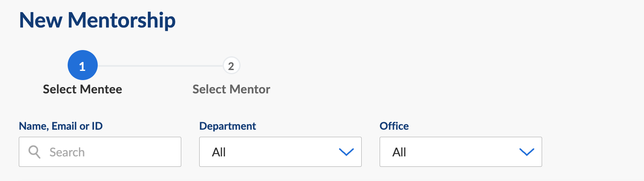Click the New Mentorship page heading
This screenshot has height=181, width=644.
click(97, 20)
